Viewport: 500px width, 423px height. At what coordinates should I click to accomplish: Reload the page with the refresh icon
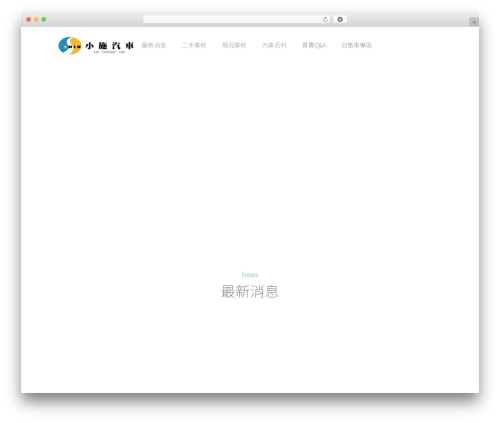(325, 19)
